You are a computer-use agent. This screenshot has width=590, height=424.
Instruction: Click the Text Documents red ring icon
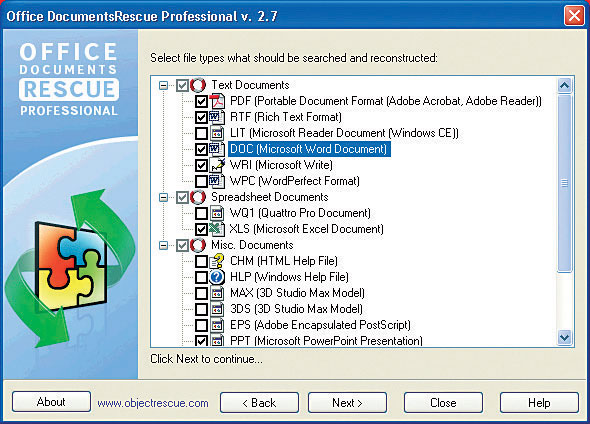(x=198, y=85)
